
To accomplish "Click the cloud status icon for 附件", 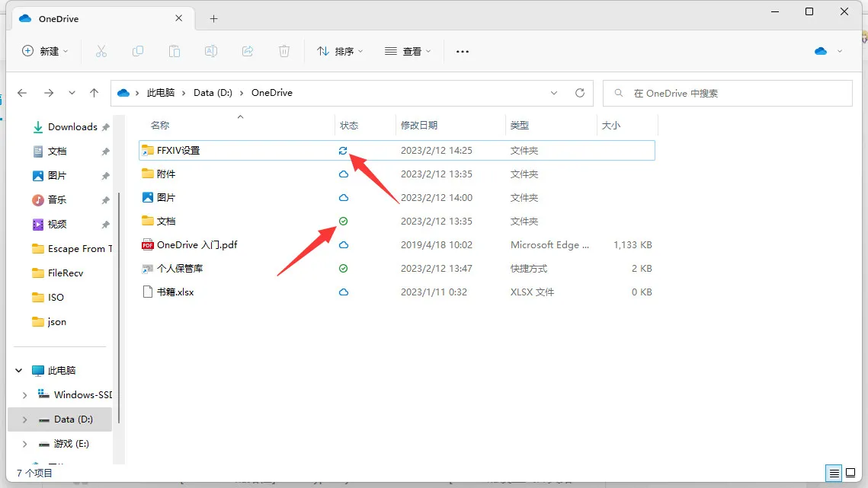I will pos(343,174).
